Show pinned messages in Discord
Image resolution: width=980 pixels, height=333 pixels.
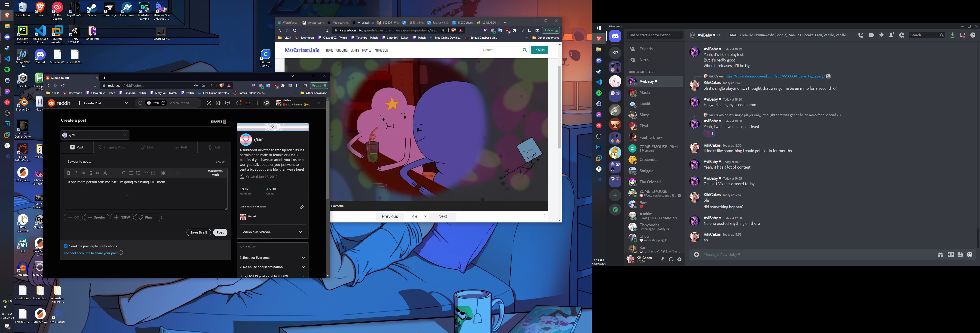882,35
